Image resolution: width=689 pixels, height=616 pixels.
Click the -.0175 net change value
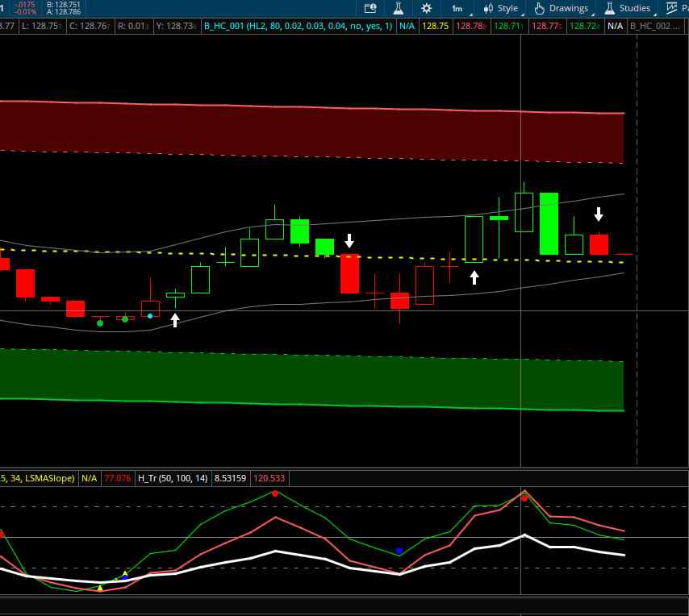[x=24, y=4]
